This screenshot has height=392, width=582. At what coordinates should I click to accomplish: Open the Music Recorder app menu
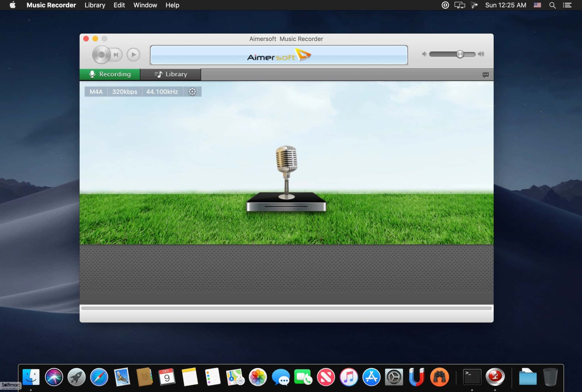pyautogui.click(x=51, y=5)
